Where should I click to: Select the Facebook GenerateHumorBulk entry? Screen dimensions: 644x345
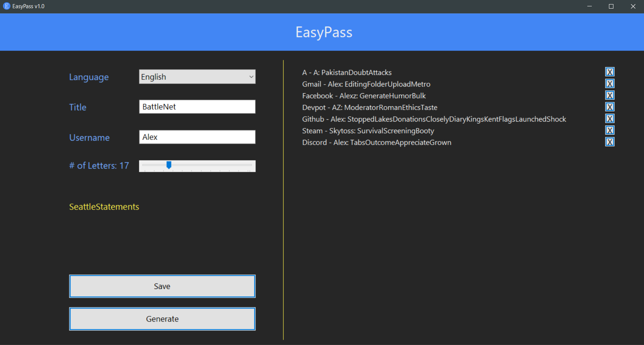click(x=364, y=96)
